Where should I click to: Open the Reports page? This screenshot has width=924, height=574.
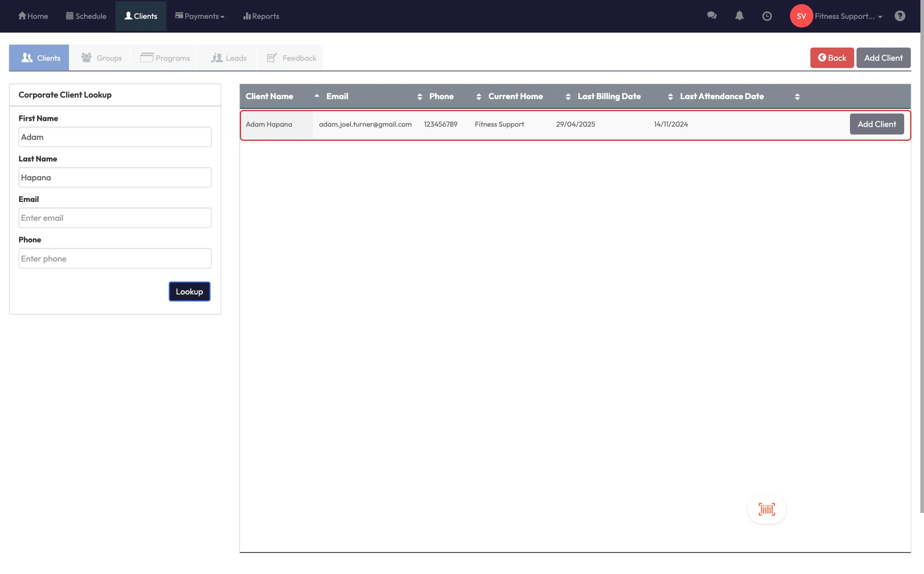261,16
